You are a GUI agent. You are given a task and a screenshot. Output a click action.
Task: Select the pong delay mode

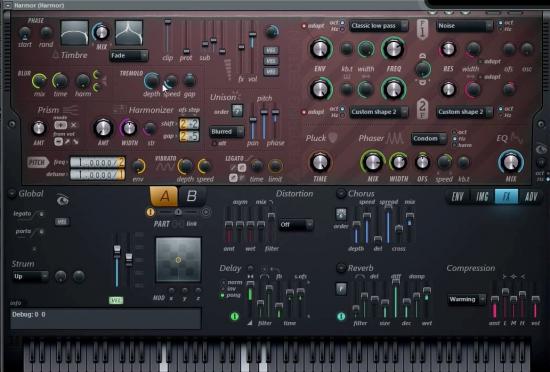click(x=222, y=296)
